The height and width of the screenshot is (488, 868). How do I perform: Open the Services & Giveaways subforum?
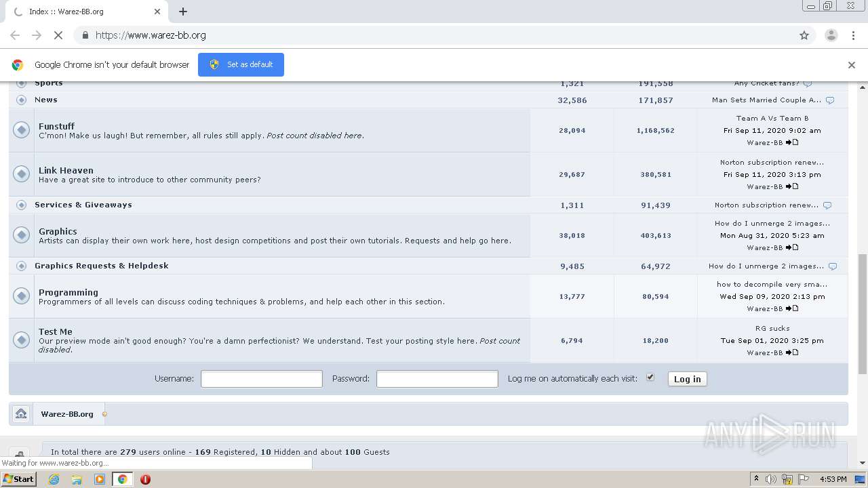(x=83, y=205)
